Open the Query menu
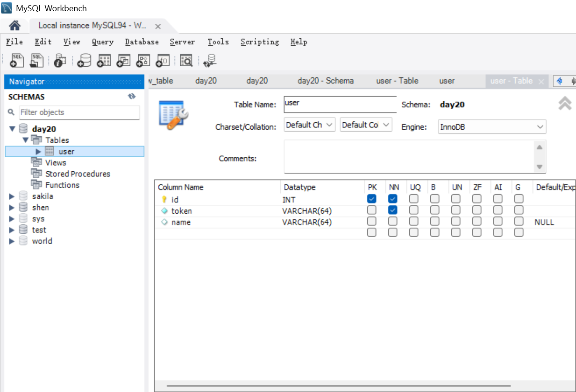576x392 pixels. (103, 42)
